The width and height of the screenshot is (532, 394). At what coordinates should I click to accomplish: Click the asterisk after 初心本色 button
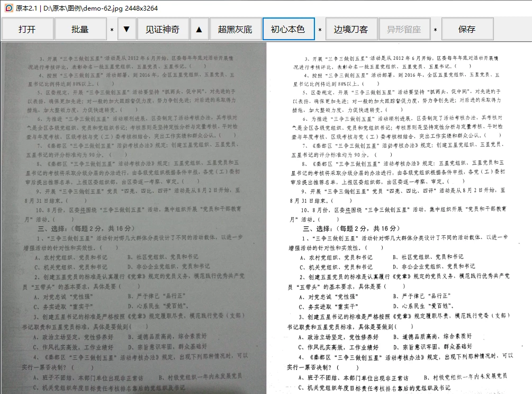[x=320, y=30]
